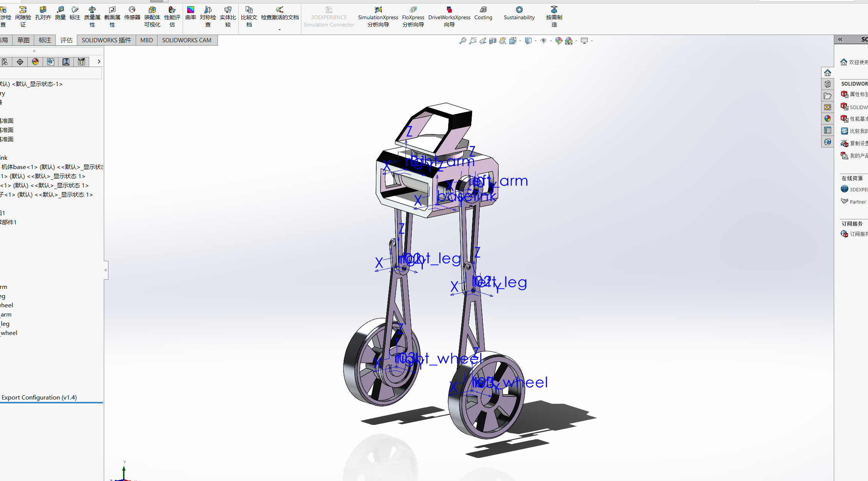Click the Edit Appearance color ball icon
The width and height of the screenshot is (868, 481).
(x=559, y=40)
